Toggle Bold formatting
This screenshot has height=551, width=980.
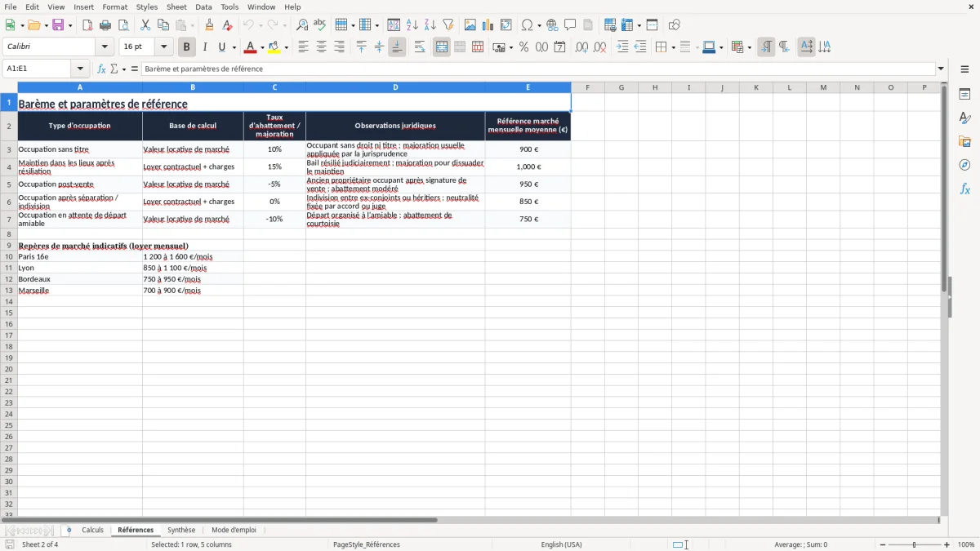tap(186, 47)
